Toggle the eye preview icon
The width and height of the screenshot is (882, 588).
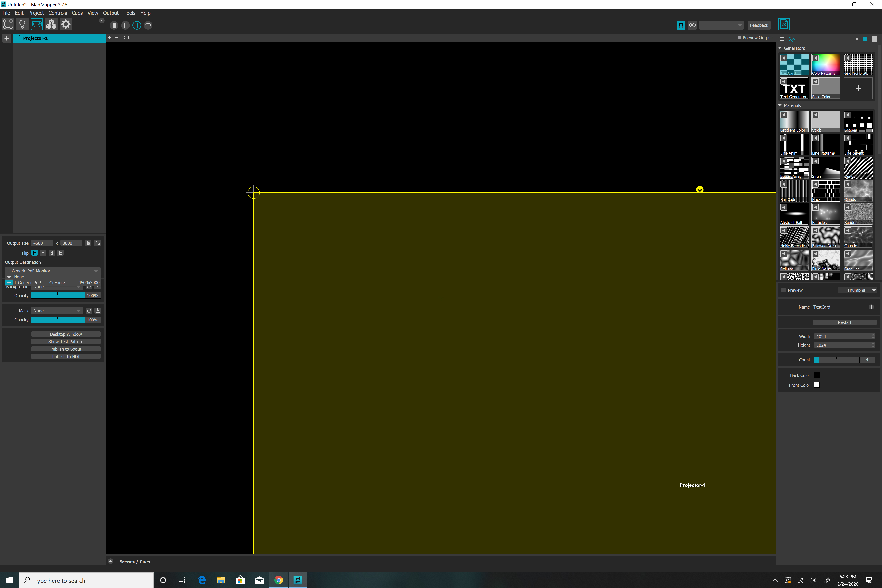pos(692,25)
